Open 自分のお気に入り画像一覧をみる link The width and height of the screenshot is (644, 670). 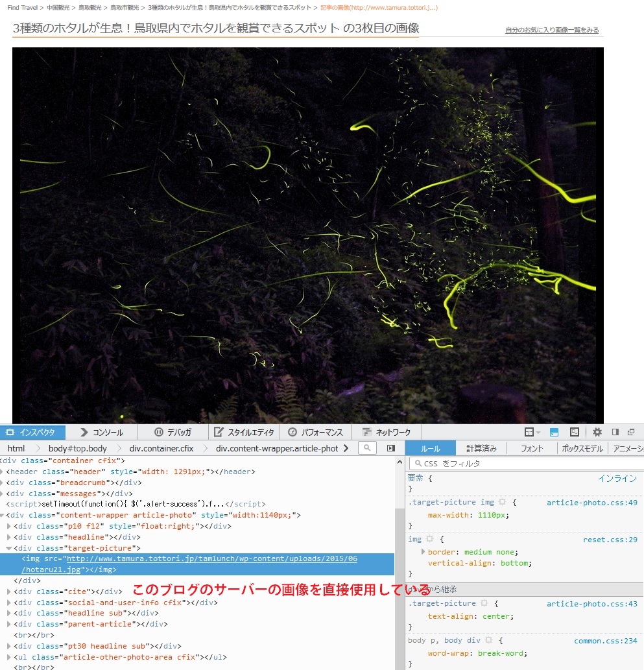pos(552,30)
